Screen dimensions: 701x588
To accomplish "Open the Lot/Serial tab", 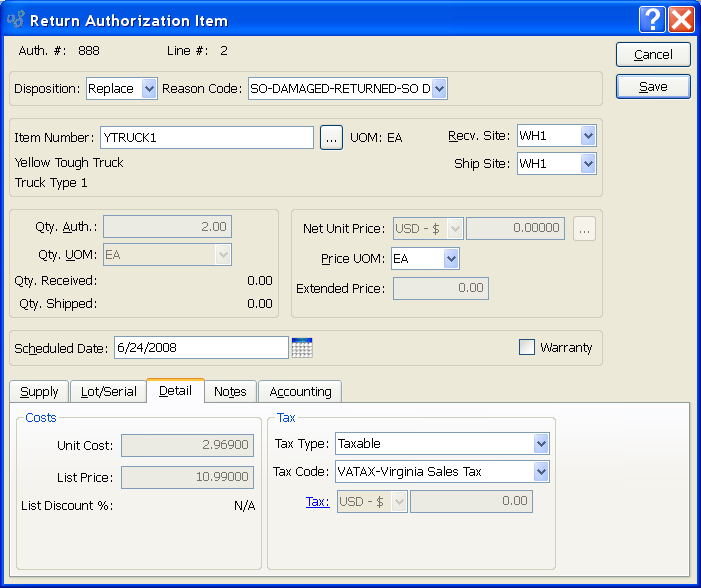I will click(109, 392).
